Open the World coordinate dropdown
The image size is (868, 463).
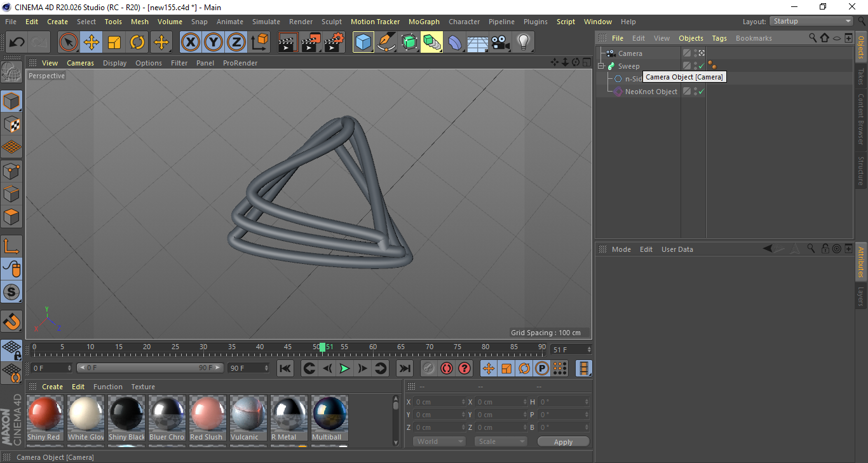[439, 441]
